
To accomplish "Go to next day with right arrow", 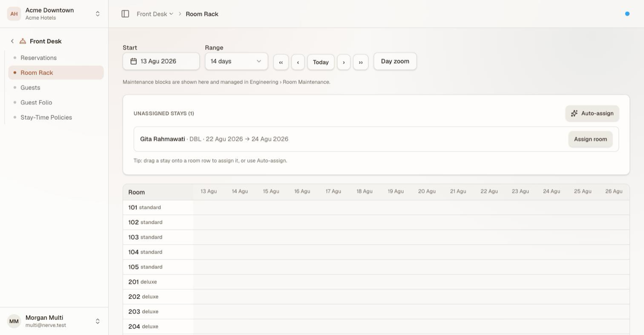I will [343, 62].
